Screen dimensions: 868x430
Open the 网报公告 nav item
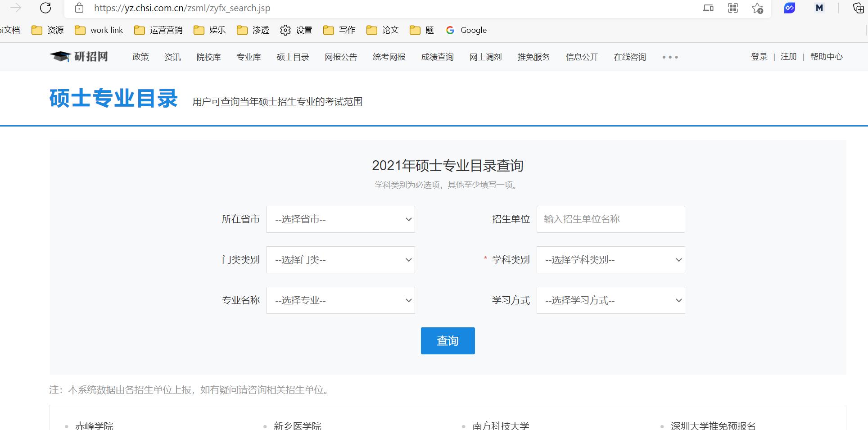(x=341, y=57)
